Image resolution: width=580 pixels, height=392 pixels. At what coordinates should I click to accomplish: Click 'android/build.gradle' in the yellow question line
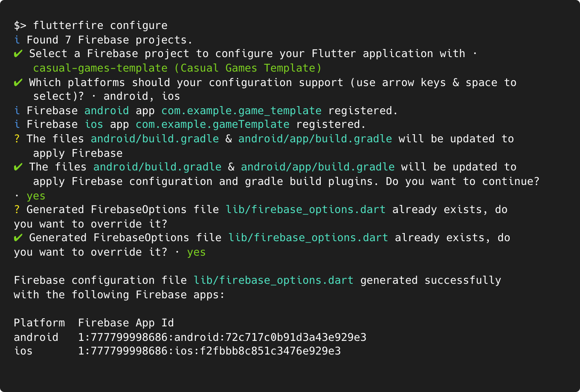pyautogui.click(x=155, y=139)
